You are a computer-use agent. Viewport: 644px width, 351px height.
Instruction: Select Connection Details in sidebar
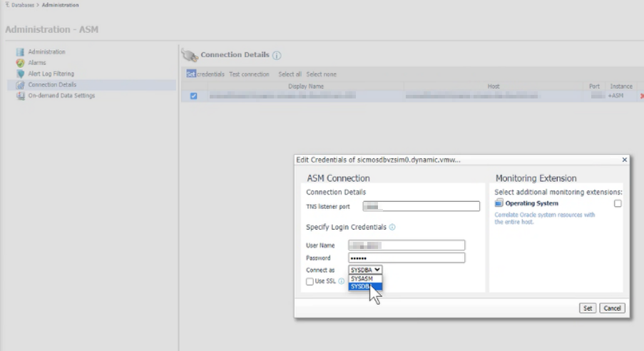[x=52, y=85]
